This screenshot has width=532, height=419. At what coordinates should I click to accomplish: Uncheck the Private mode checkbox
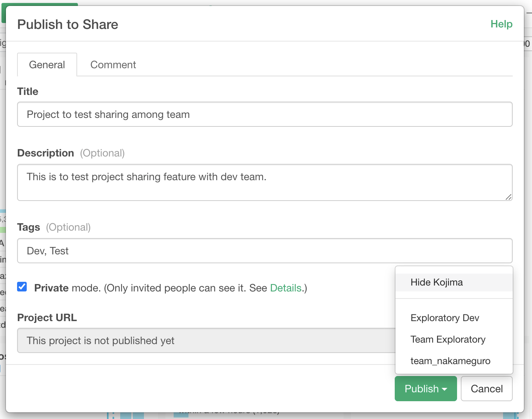(x=22, y=287)
